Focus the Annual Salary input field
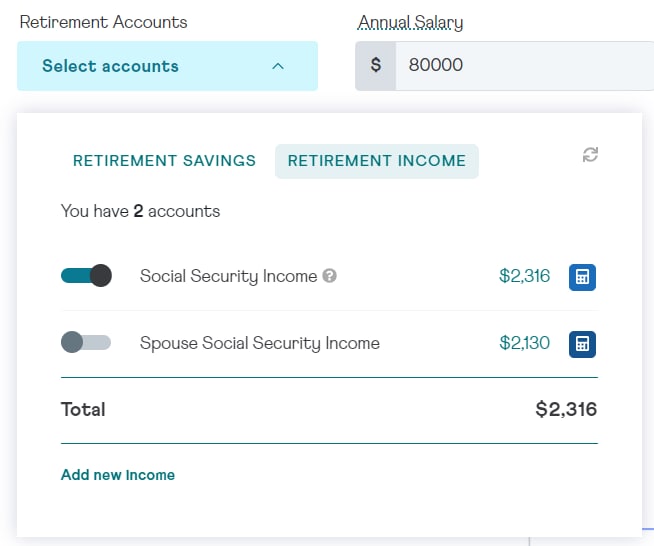 [x=525, y=65]
